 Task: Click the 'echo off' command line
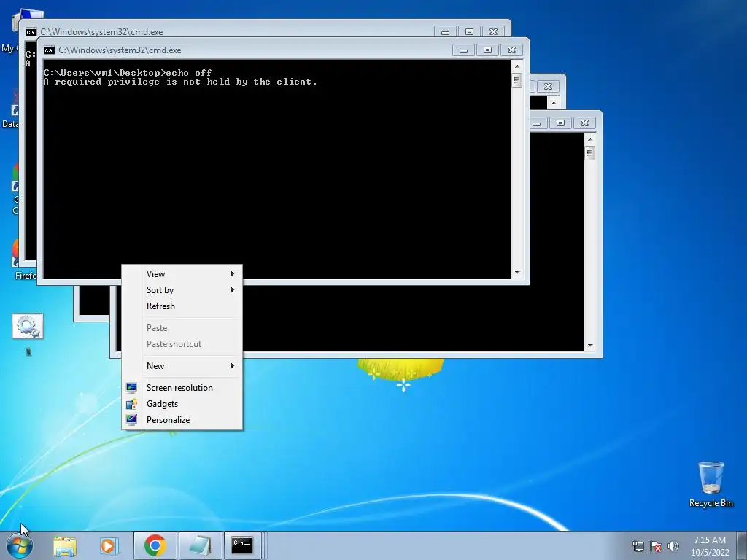(127, 72)
